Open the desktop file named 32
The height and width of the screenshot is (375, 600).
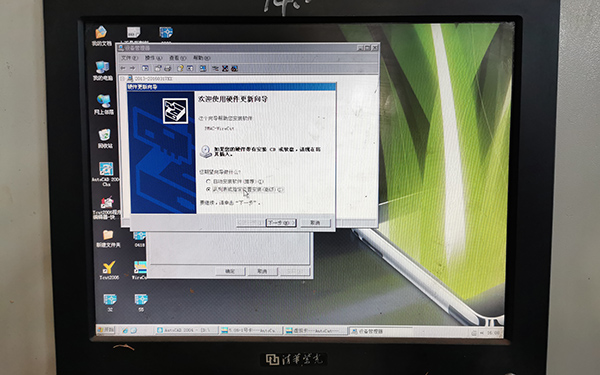tap(110, 302)
